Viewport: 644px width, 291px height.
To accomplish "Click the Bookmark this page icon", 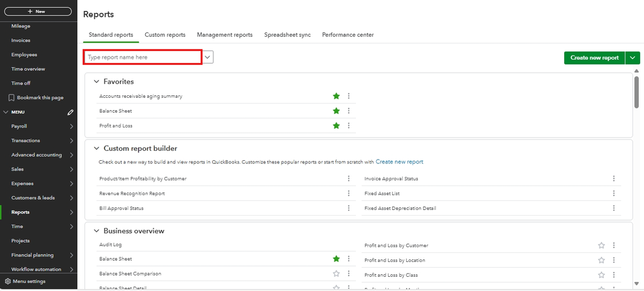I will click(x=12, y=98).
